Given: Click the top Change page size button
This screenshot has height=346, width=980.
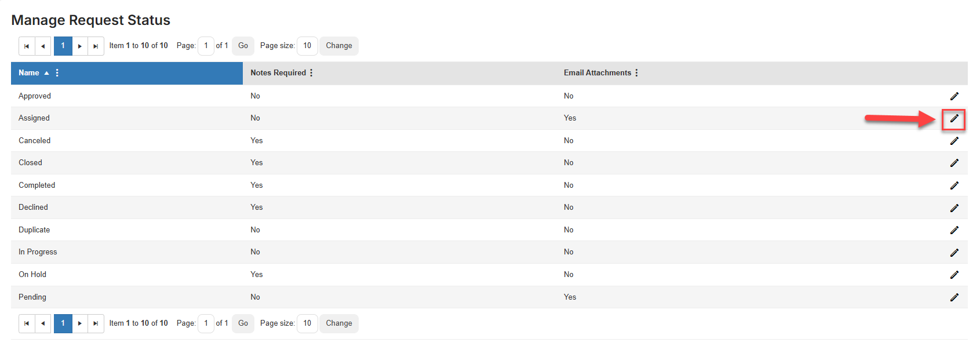Looking at the screenshot, I should click(x=339, y=46).
